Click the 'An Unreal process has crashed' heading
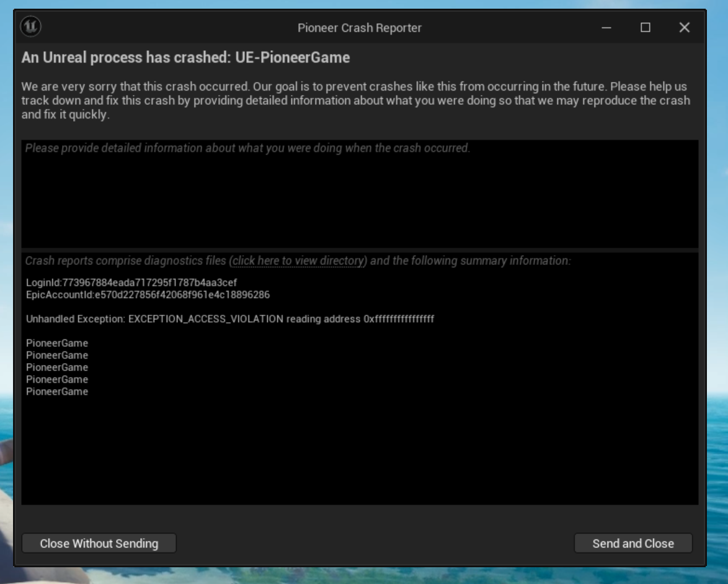 185,57
